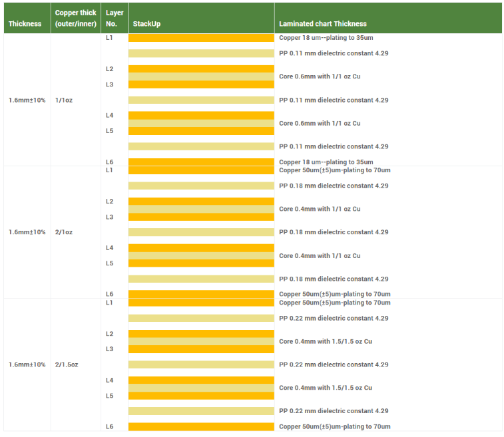The height and width of the screenshot is (437, 504).
Task: Click the L1 orange copper bar in 1/1oz stackup
Action: (201, 38)
